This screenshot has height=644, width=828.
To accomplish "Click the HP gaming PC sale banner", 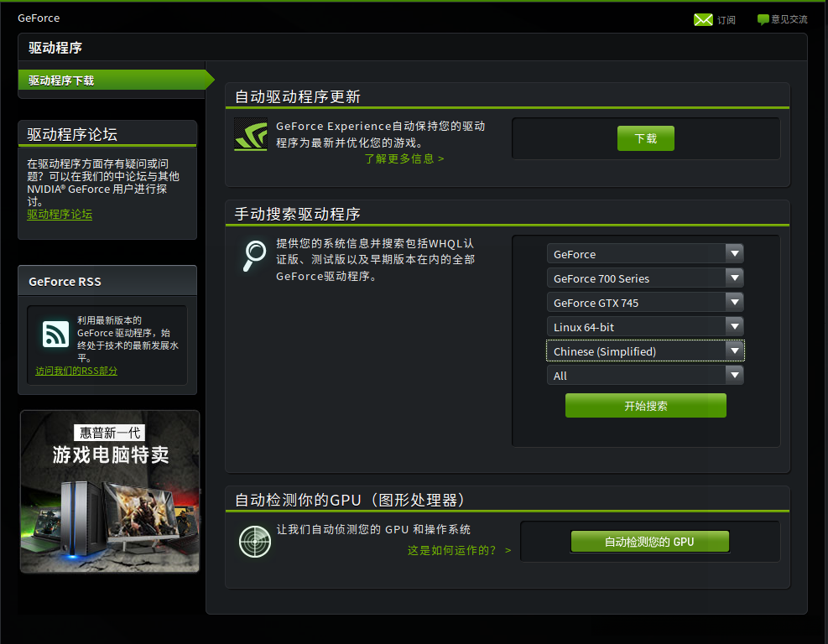I will click(110, 491).
